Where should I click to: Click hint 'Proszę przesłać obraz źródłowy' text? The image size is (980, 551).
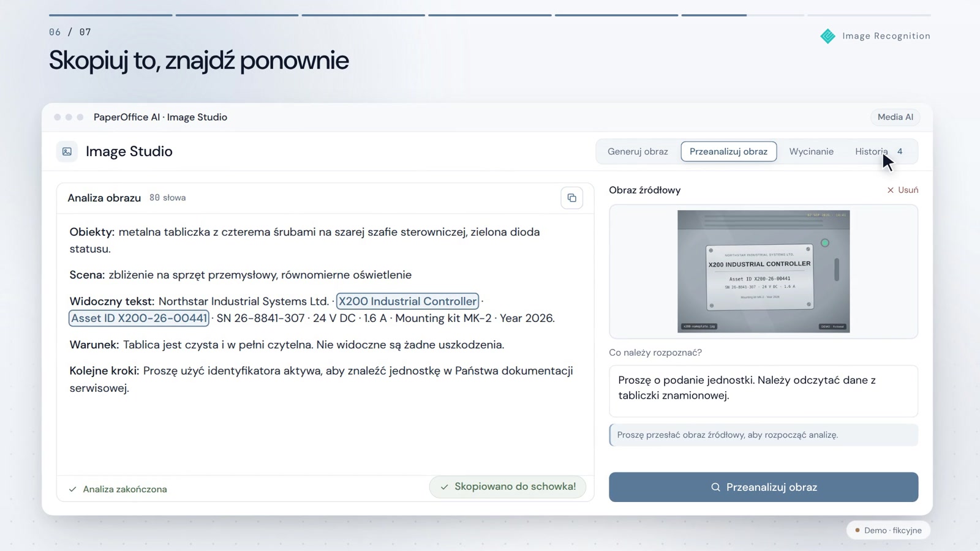(728, 435)
